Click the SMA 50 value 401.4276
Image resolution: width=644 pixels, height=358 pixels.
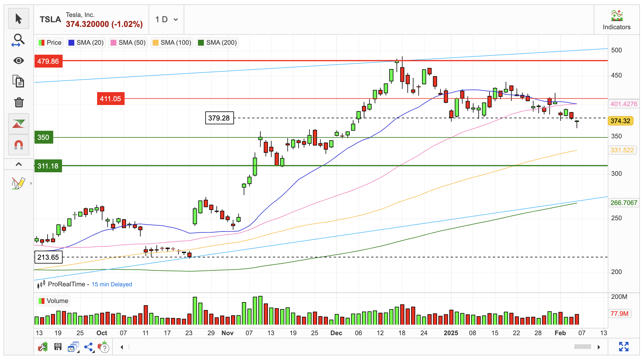click(624, 104)
